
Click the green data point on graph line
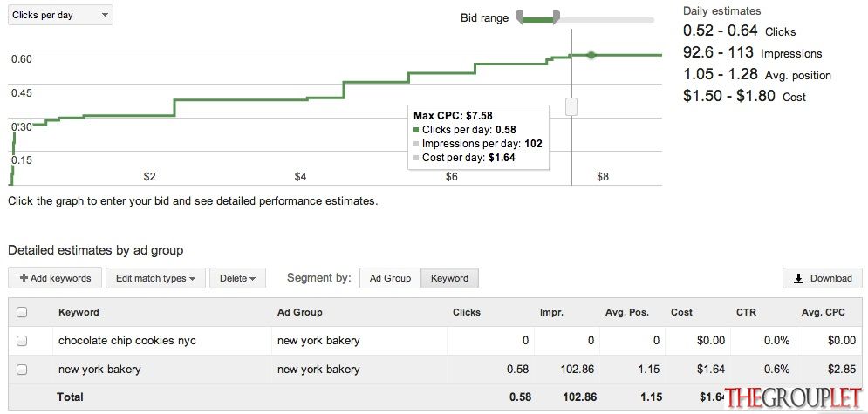(x=591, y=55)
